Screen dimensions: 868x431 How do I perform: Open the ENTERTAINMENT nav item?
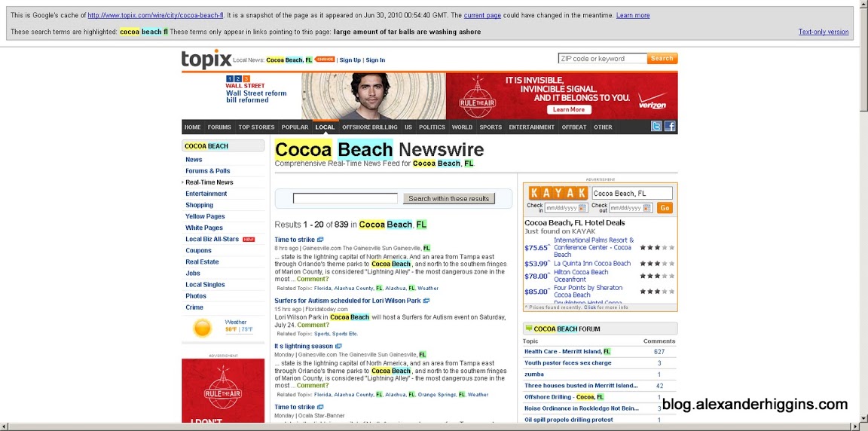(x=531, y=127)
